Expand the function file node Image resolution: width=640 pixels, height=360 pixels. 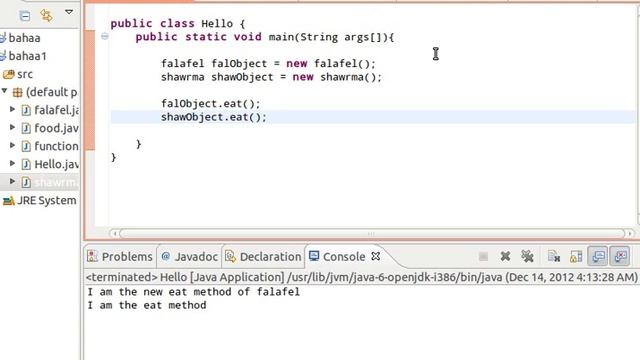[x=12, y=145]
